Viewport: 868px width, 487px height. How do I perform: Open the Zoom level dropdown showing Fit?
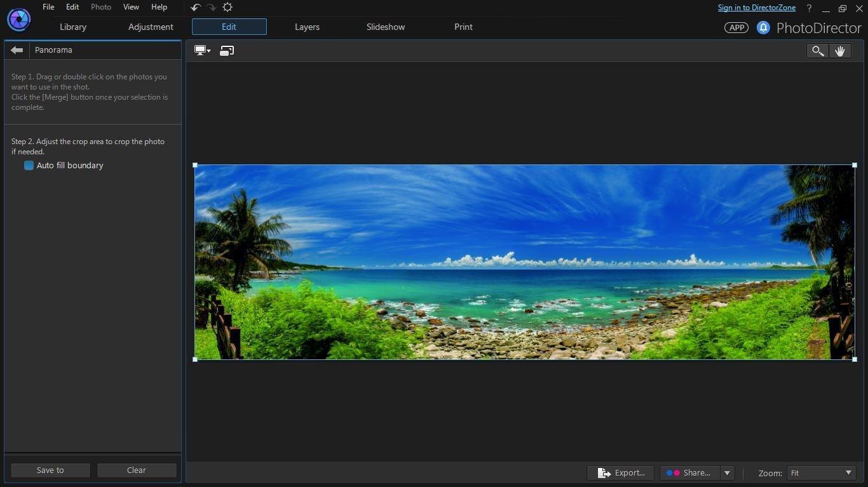pyautogui.click(x=820, y=472)
